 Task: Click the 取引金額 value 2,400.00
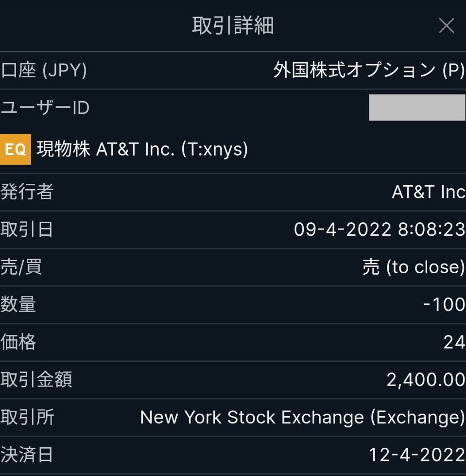click(426, 380)
